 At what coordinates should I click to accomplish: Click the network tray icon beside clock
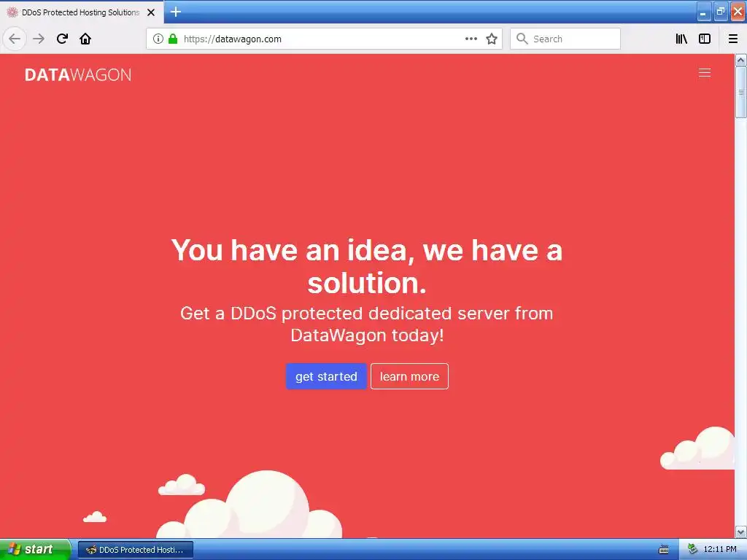[692, 550]
